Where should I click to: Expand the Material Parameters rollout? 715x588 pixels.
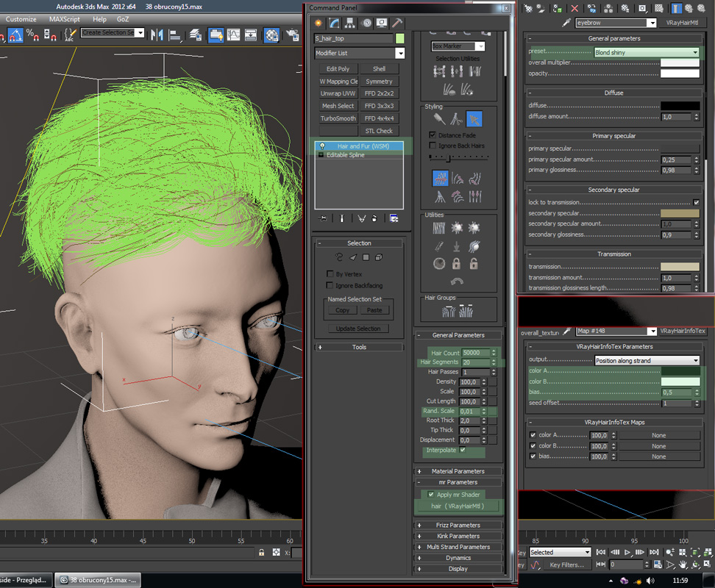[x=458, y=471]
